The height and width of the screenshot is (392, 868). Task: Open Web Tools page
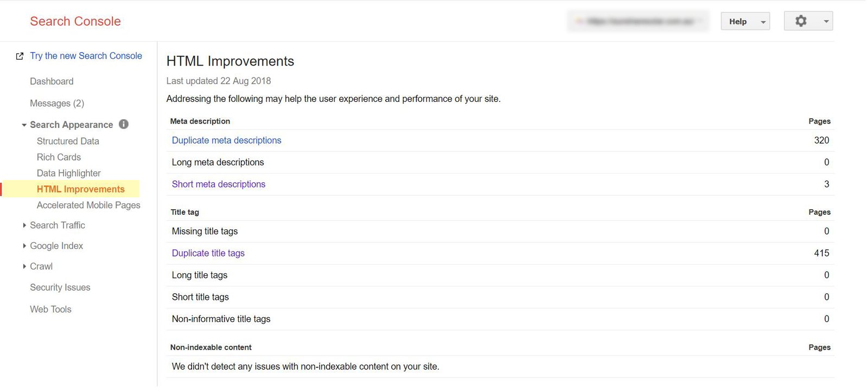coord(50,309)
